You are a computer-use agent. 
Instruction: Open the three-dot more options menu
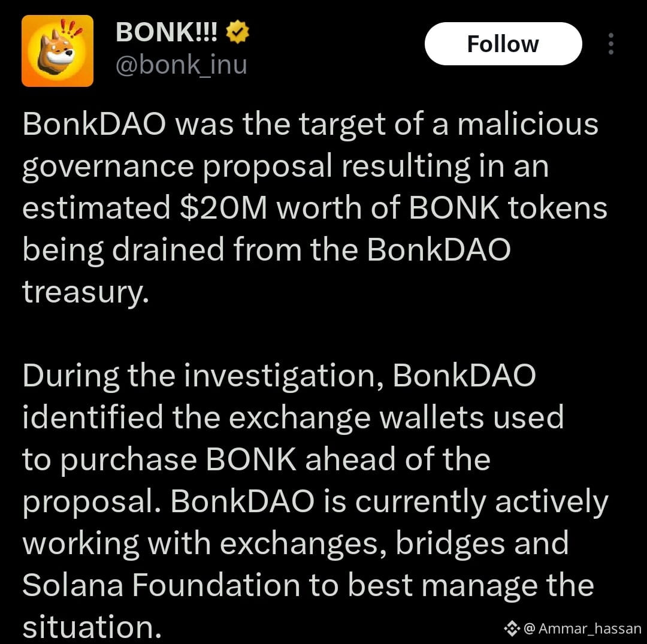[x=610, y=44]
